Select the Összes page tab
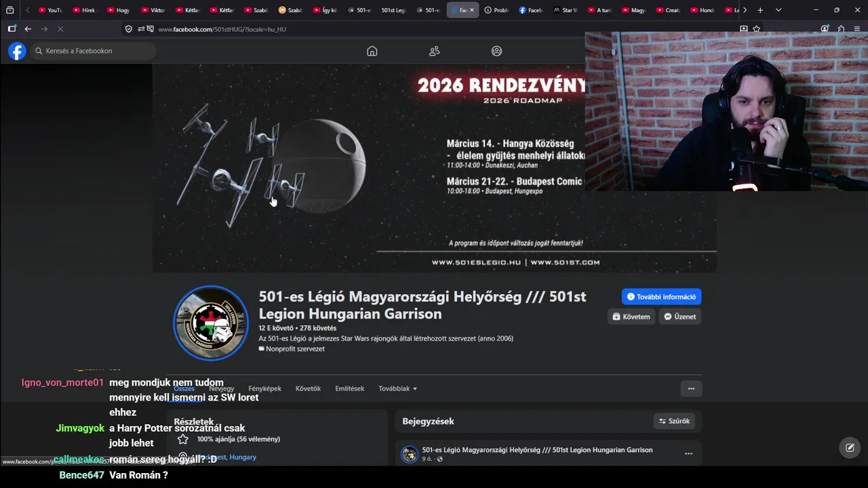Image resolution: width=868 pixels, height=488 pixels. coord(184,388)
